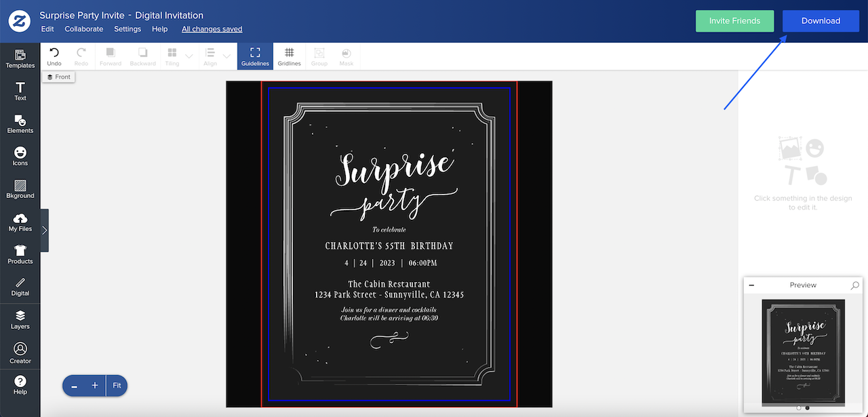
Task: Click the Invite Friends button
Action: (734, 20)
